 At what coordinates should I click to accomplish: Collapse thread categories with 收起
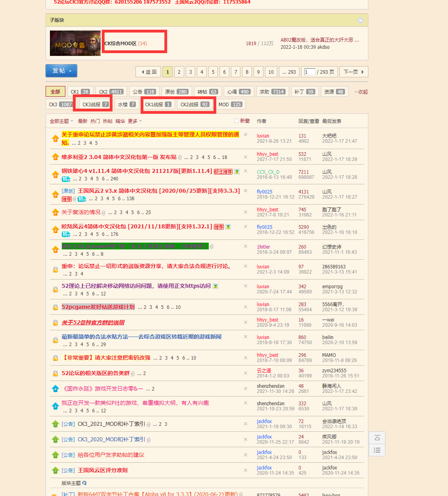[x=361, y=92]
